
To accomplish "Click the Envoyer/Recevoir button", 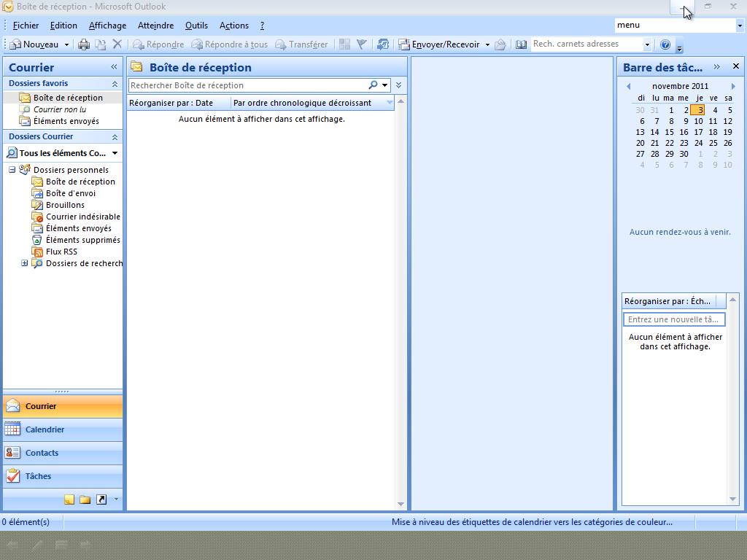I will tap(440, 44).
